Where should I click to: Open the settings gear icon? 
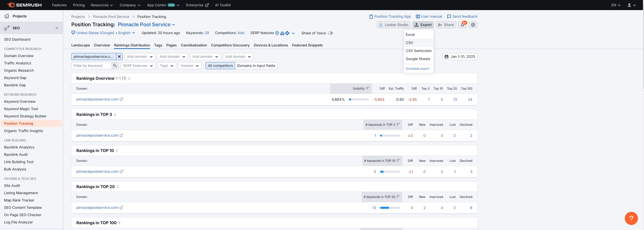click(473, 25)
